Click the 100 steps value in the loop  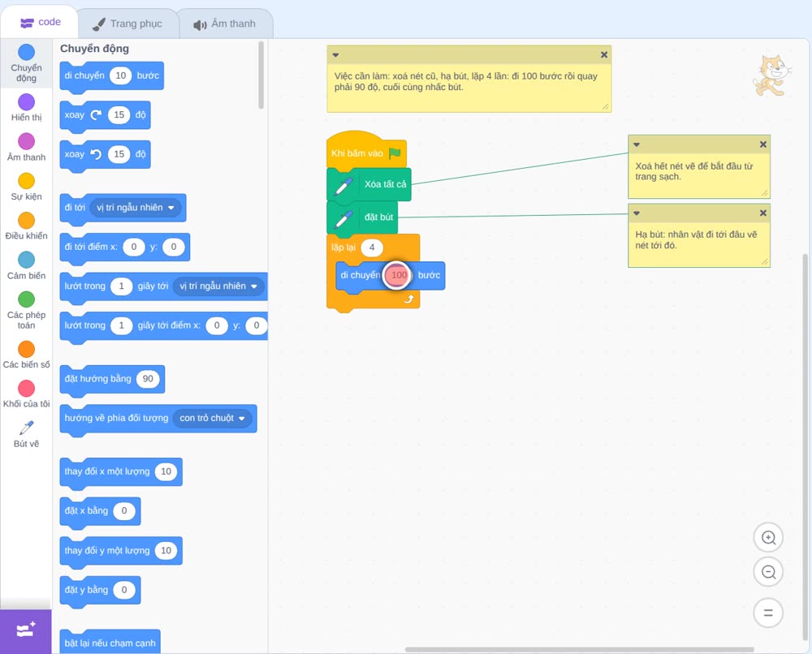[x=398, y=275]
